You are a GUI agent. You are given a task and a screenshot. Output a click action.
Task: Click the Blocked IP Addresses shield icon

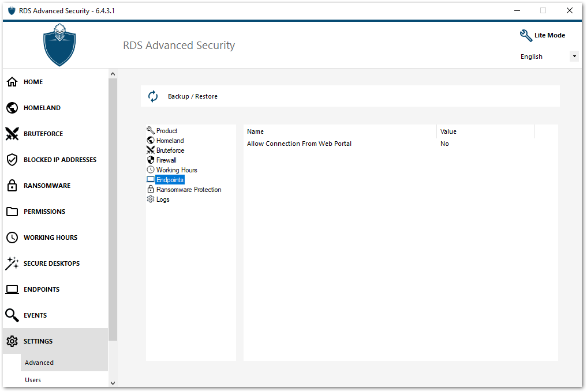click(12, 160)
